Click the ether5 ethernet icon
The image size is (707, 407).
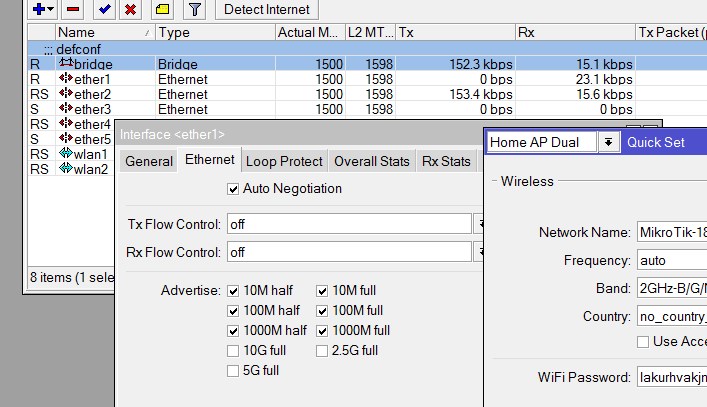pos(66,138)
